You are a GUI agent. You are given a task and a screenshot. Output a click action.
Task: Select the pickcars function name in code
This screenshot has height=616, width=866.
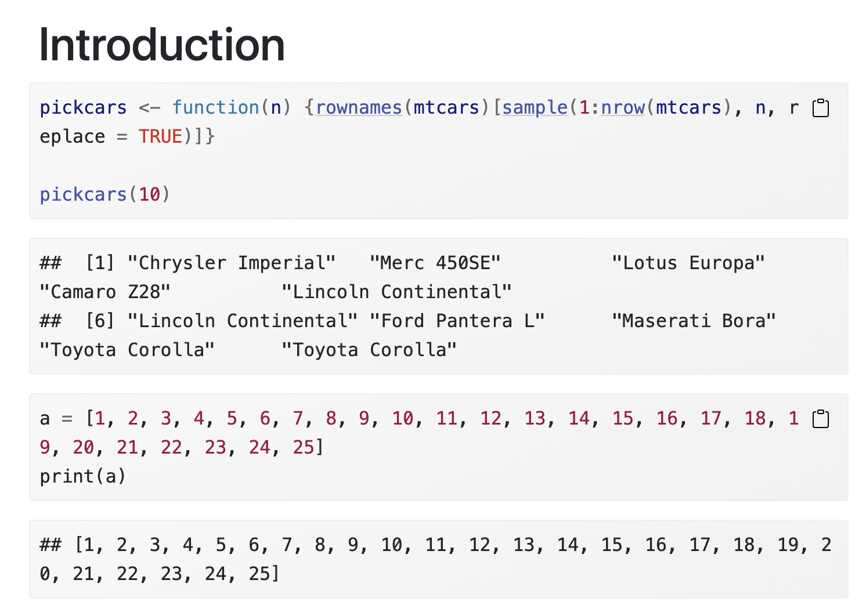(x=83, y=107)
